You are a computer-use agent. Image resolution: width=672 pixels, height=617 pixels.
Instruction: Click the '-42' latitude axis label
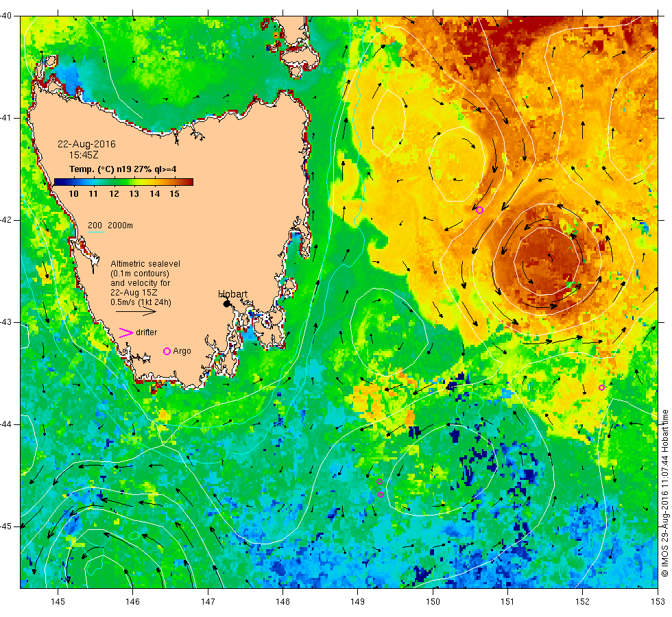pos(6,220)
